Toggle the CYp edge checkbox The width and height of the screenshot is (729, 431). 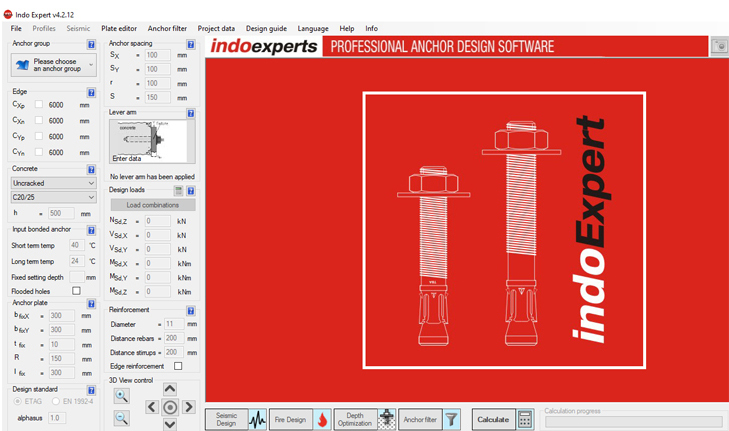pos(39,136)
